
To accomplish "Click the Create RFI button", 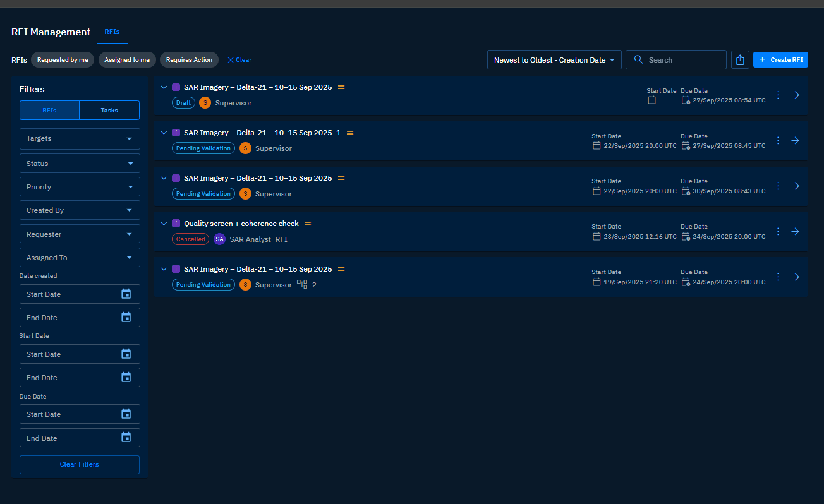I will point(780,60).
